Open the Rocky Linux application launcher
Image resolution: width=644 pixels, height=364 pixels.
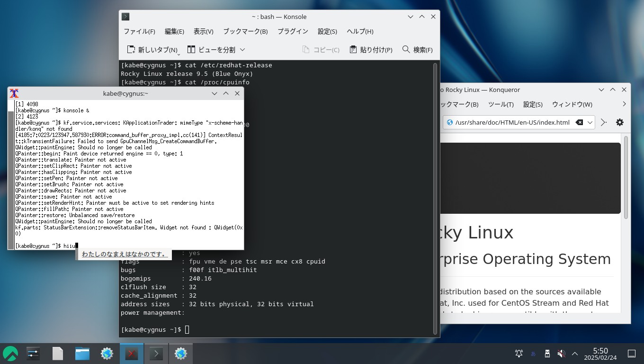click(10, 354)
